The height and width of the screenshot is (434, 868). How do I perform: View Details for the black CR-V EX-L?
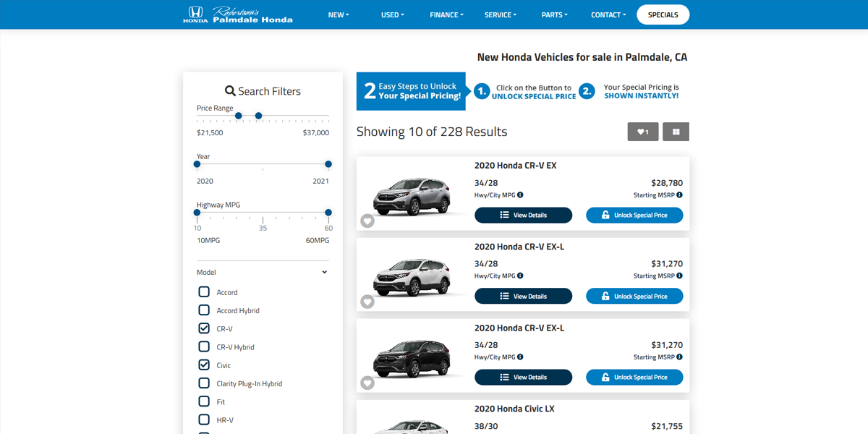tap(523, 377)
